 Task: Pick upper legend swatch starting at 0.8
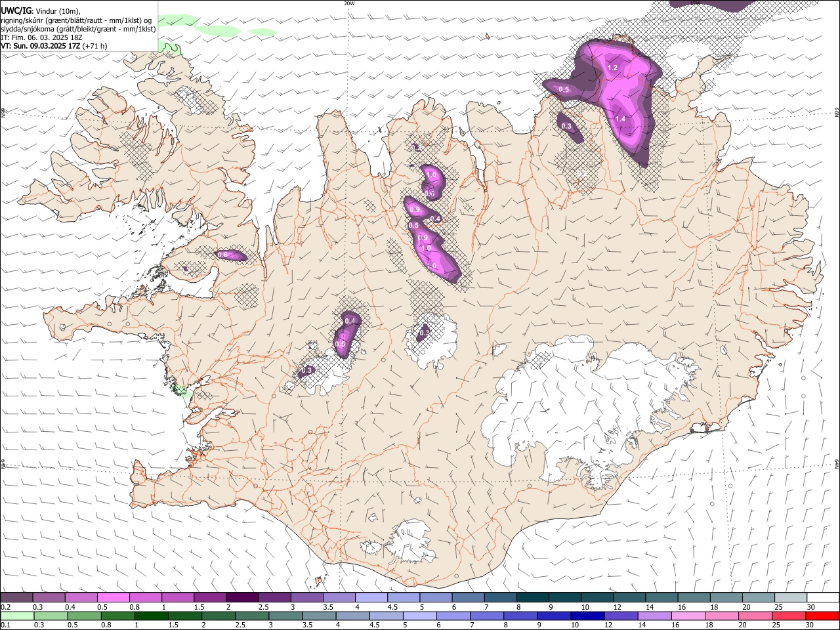pos(145,597)
